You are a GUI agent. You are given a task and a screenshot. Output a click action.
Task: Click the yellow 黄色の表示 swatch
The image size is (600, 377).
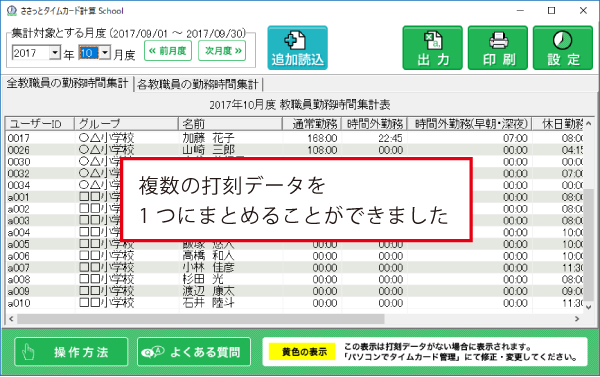(302, 351)
